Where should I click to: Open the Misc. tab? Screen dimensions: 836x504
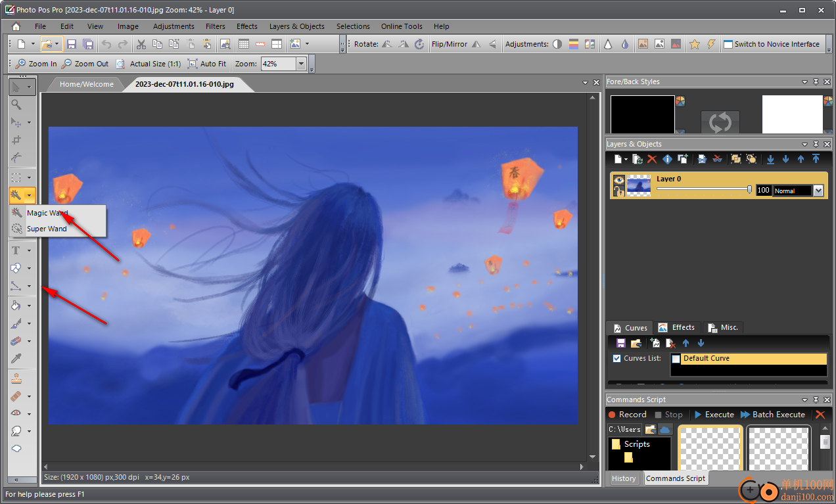coord(722,327)
